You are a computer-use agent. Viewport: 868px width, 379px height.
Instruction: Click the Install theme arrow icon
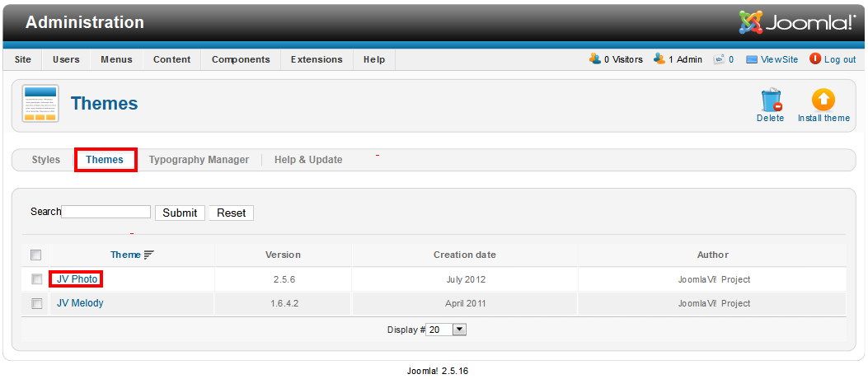tap(823, 101)
